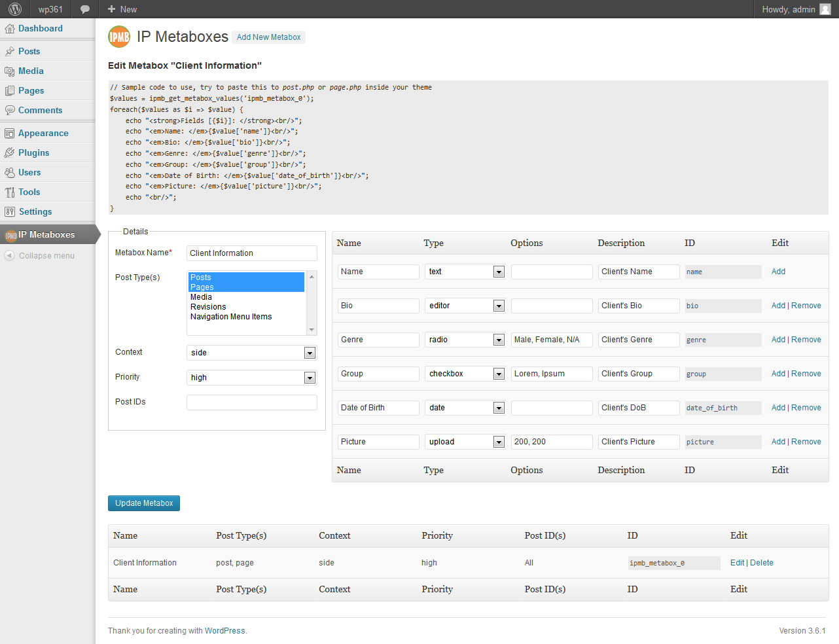Click the Description field with Client's DoB
Viewport: 839px width, 644px height.
coord(639,408)
